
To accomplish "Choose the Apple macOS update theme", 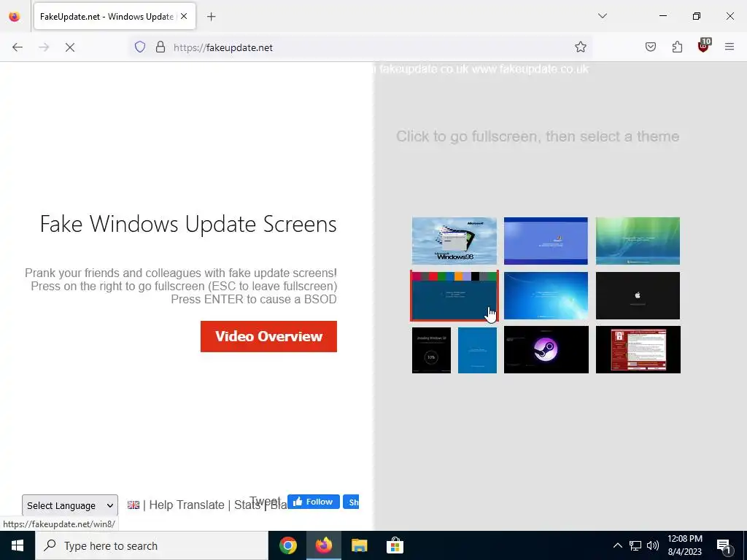I will pos(638,296).
